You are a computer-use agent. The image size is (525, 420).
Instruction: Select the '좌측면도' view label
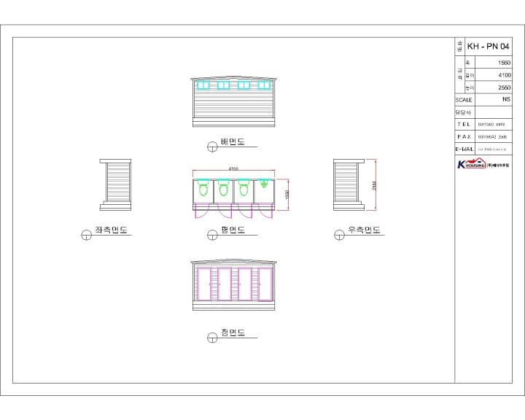[111, 230]
